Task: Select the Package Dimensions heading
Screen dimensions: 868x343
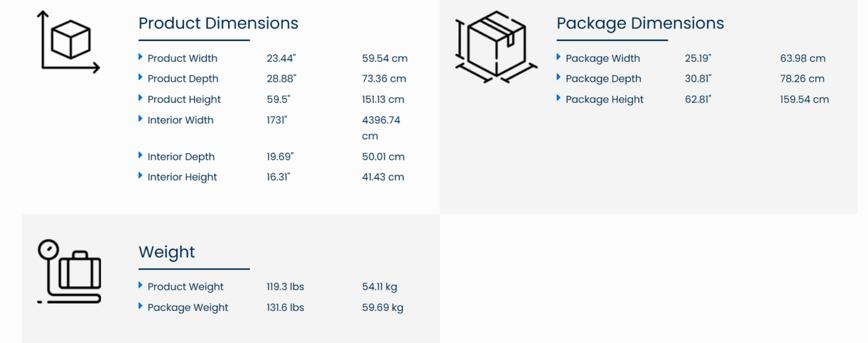Action: coord(640,24)
